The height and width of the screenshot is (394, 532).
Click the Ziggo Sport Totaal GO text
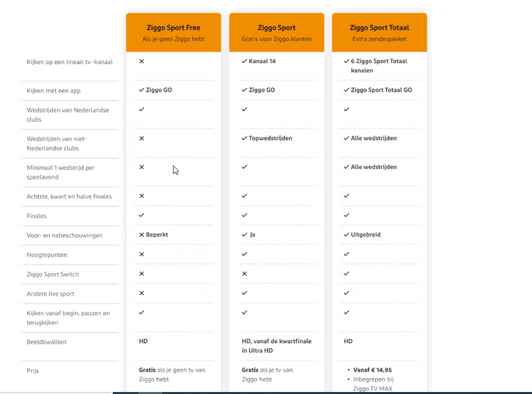381,90
